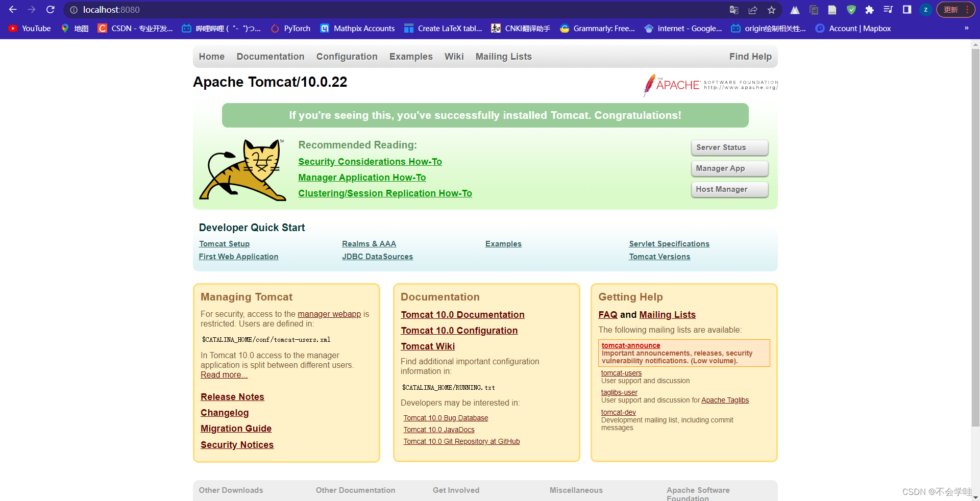Open the 地图 maps bookmark
This screenshot has height=501, width=980.
pyautogui.click(x=75, y=29)
